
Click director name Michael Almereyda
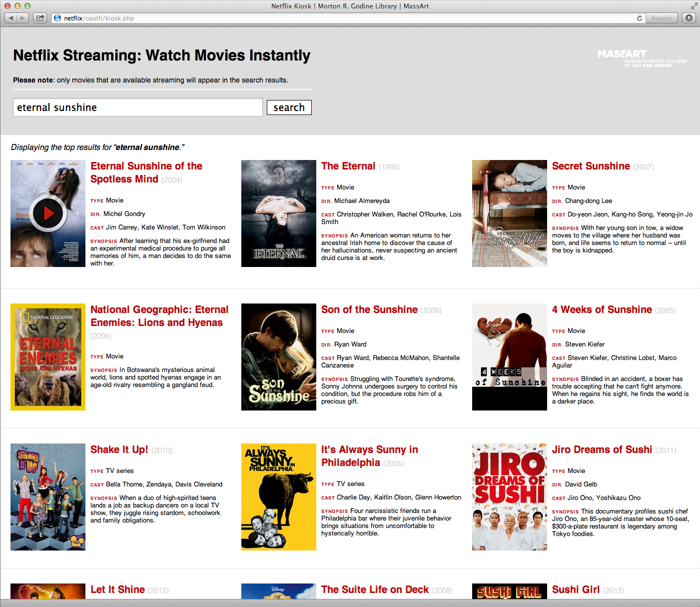[362, 201]
